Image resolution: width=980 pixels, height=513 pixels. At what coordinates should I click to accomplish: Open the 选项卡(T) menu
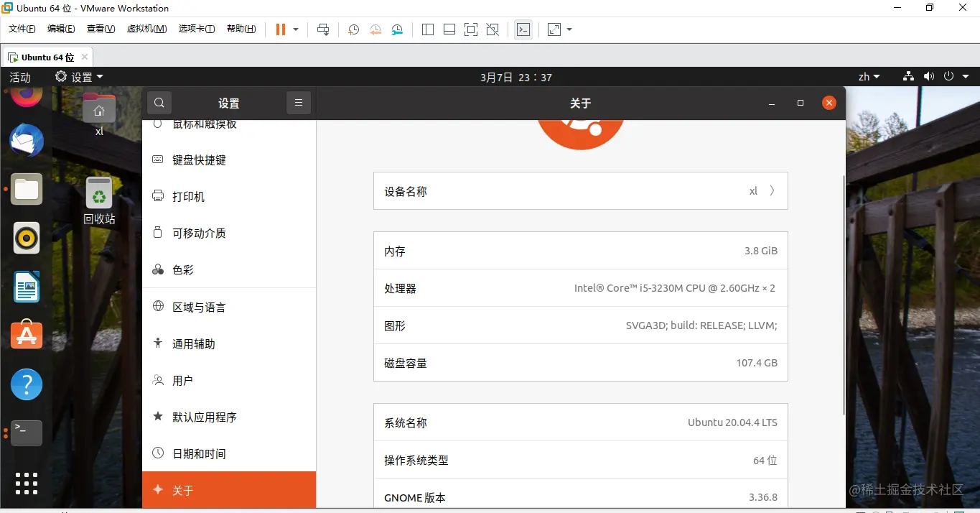[197, 29]
